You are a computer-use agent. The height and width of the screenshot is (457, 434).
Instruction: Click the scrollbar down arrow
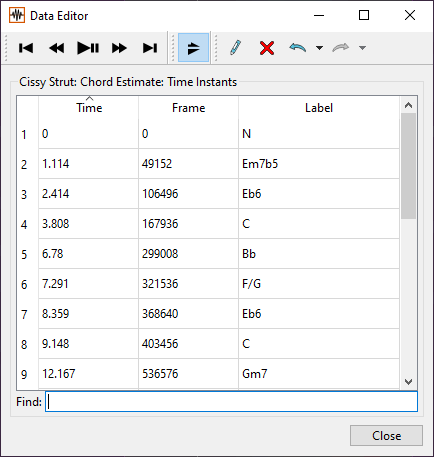point(408,382)
